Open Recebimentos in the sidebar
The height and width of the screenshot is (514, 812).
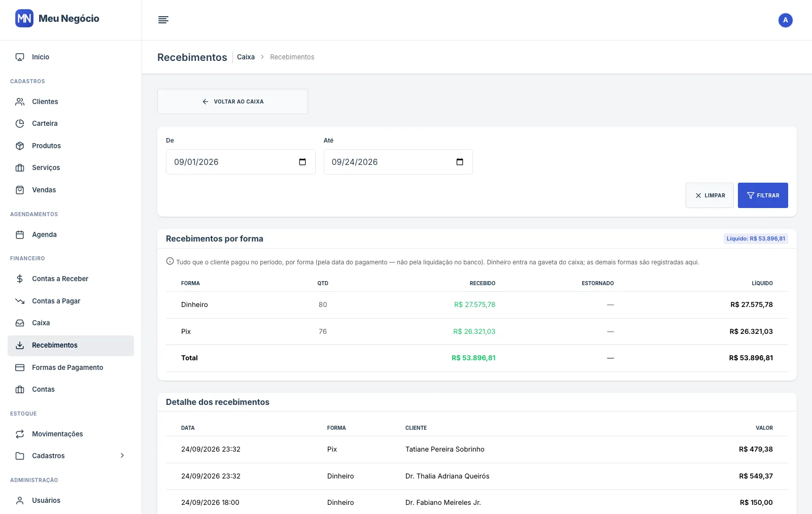[71, 346]
